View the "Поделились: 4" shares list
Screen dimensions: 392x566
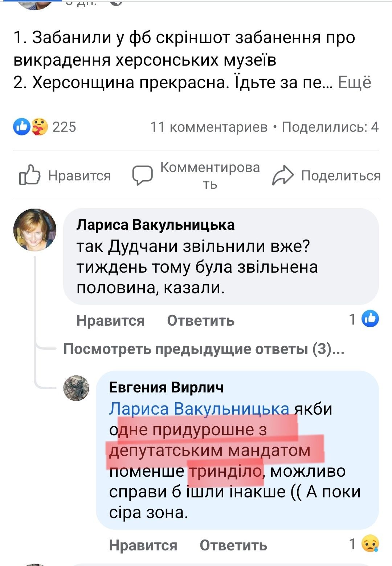[x=330, y=127]
